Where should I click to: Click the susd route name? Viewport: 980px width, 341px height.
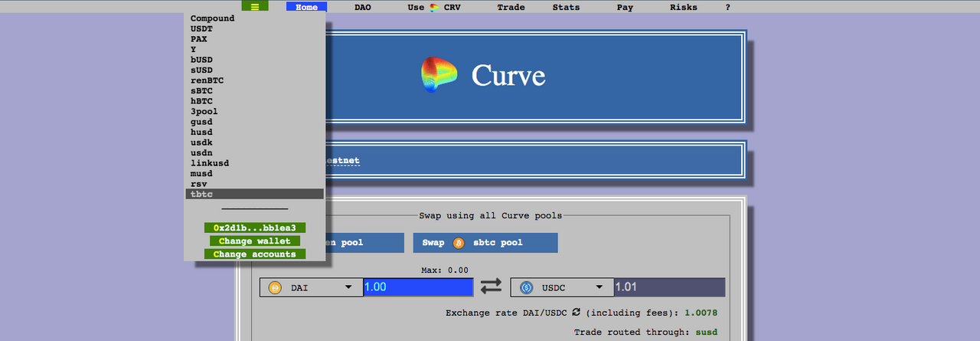click(707, 333)
